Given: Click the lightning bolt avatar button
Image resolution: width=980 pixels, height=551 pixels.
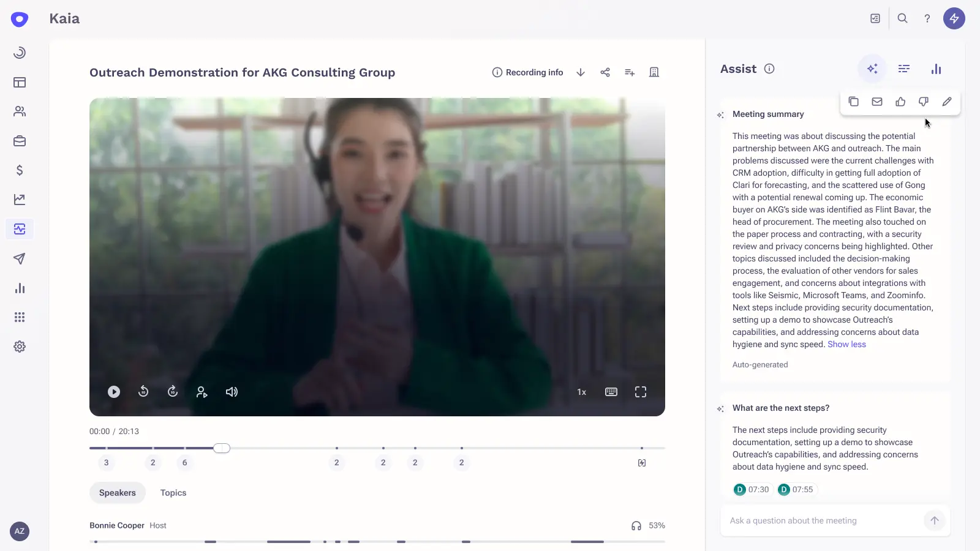Looking at the screenshot, I should (954, 18).
